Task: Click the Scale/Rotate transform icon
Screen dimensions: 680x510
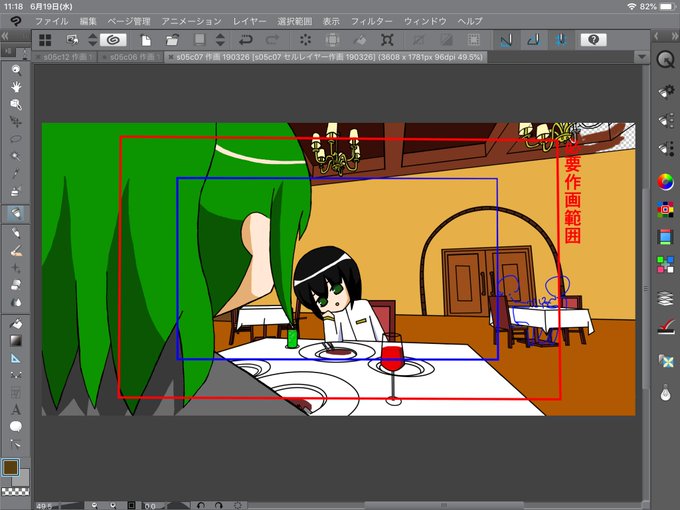Action: tap(387, 40)
